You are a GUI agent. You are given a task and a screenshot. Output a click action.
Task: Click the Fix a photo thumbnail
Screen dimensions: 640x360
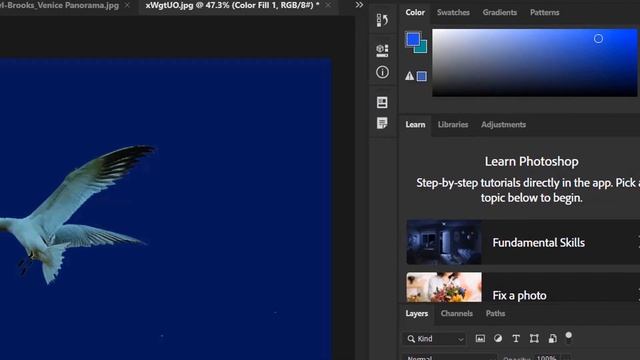coord(444,287)
